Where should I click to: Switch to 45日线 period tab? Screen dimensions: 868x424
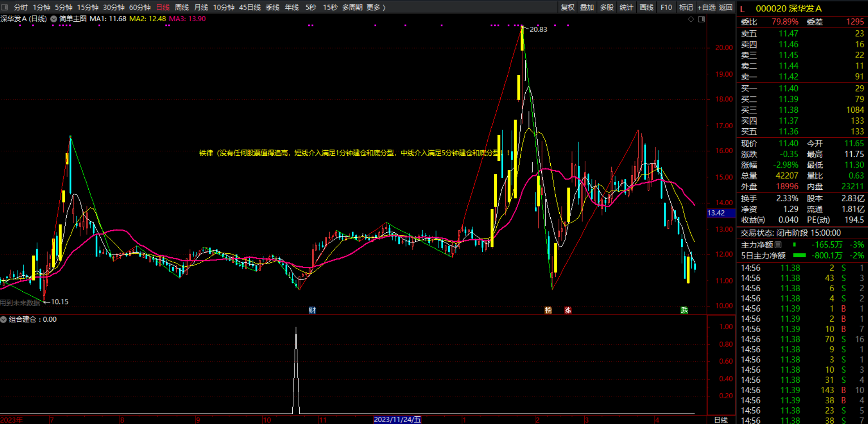[x=250, y=7]
